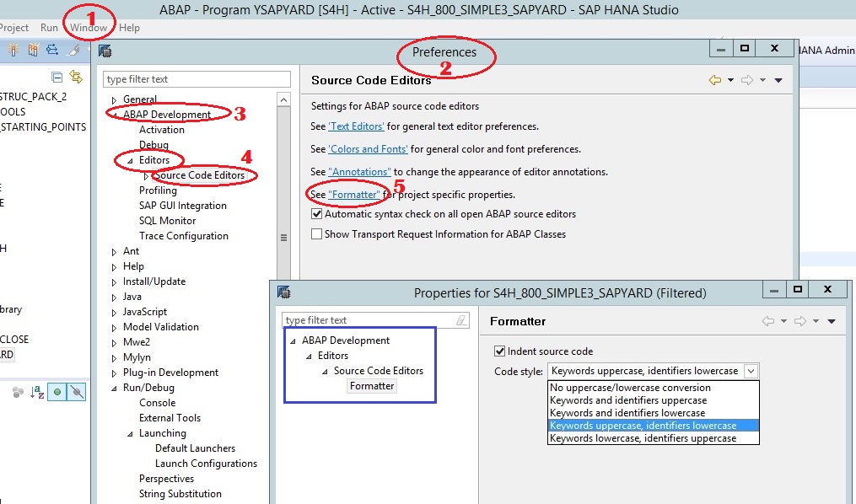The image size is (856, 504).
Task: Expand the Plug-in Development node
Action: point(114,373)
